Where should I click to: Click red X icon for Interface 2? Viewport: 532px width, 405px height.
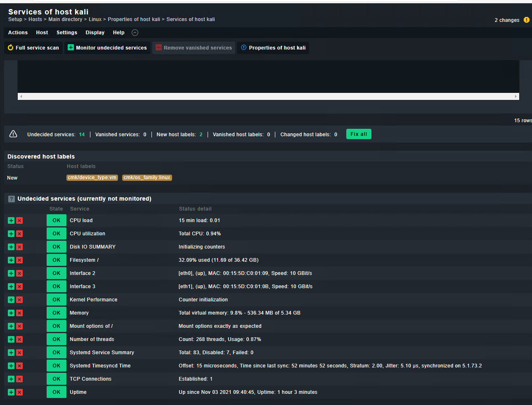pos(19,273)
